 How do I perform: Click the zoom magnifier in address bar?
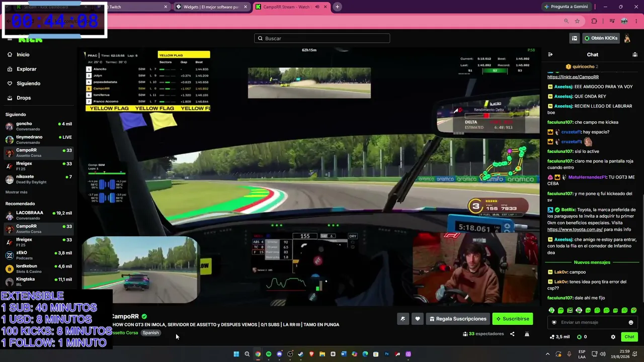[x=567, y=21]
